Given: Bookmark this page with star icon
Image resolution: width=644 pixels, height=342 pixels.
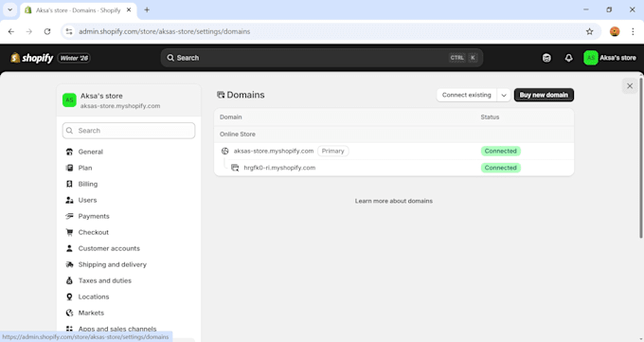Looking at the screenshot, I should 589,31.
